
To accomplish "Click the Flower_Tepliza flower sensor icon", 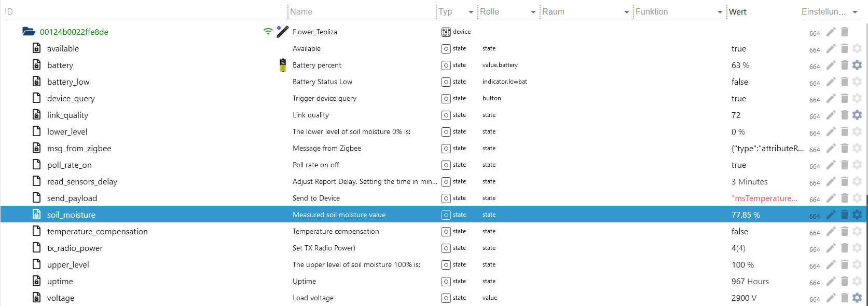I will tap(282, 32).
